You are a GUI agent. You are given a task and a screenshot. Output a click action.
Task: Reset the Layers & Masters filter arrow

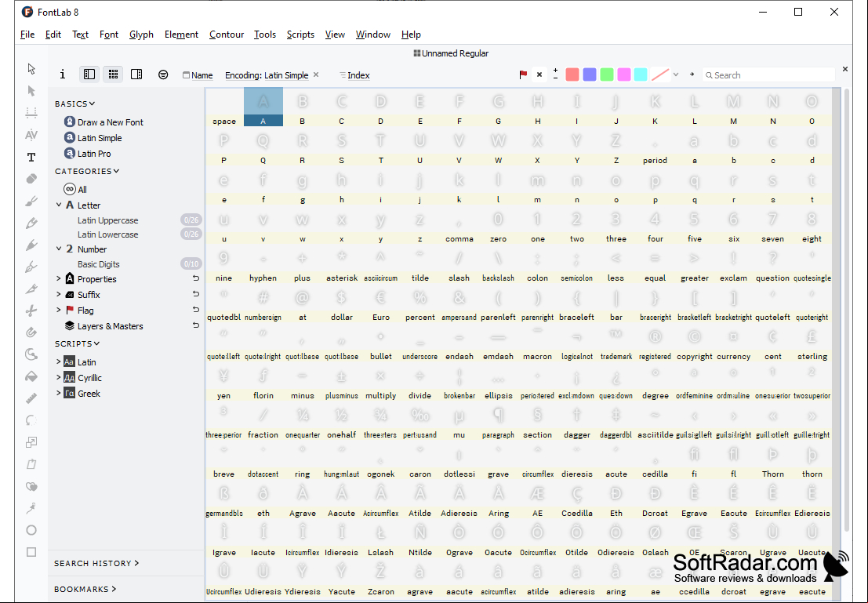195,325
